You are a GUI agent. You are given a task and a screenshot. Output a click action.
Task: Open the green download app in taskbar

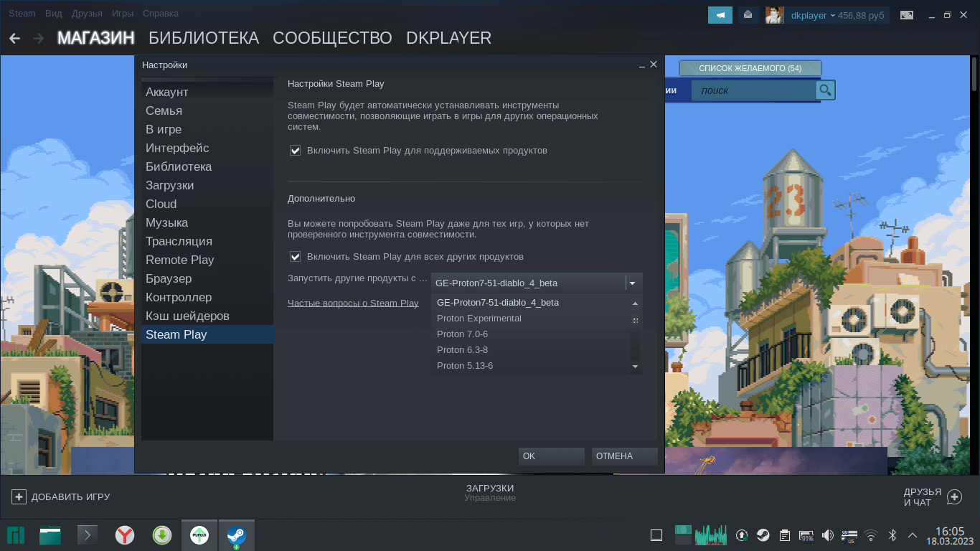click(x=162, y=535)
